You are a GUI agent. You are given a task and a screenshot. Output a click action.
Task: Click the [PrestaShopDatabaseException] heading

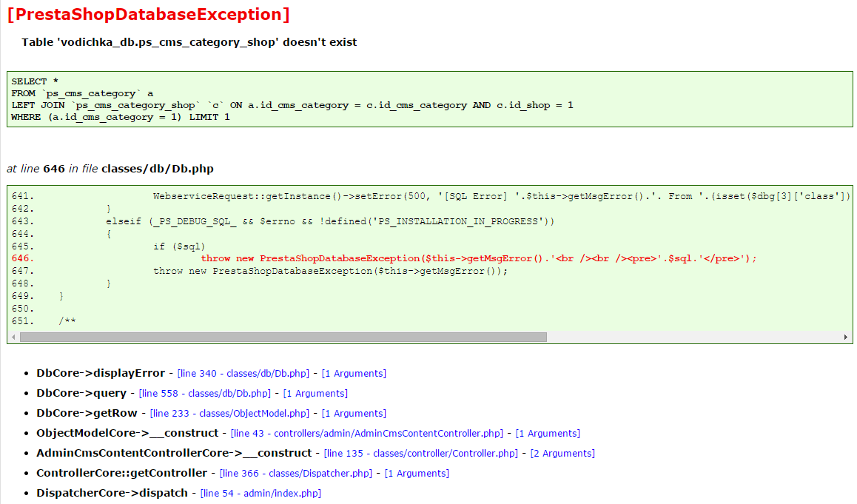point(148,14)
